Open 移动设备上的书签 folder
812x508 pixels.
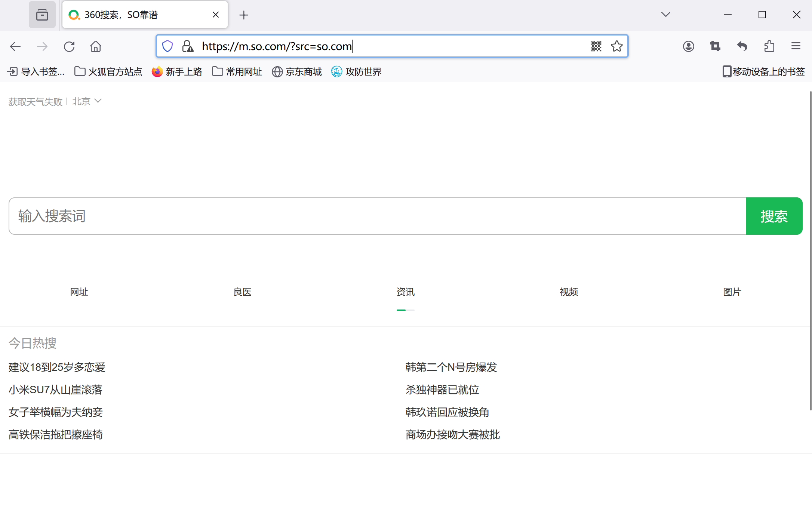[x=764, y=71]
